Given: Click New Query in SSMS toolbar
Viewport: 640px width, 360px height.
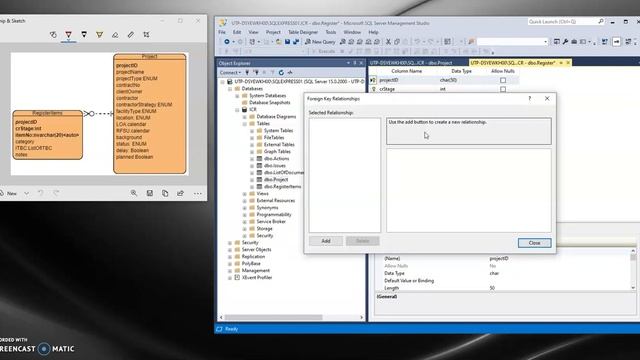Looking at the screenshot, I should pyautogui.click(x=320, y=42).
